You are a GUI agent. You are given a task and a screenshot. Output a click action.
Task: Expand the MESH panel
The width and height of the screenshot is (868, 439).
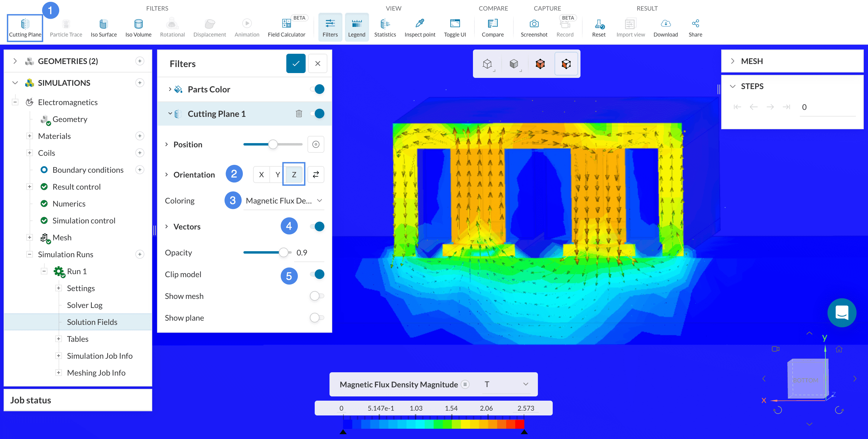pyautogui.click(x=732, y=61)
